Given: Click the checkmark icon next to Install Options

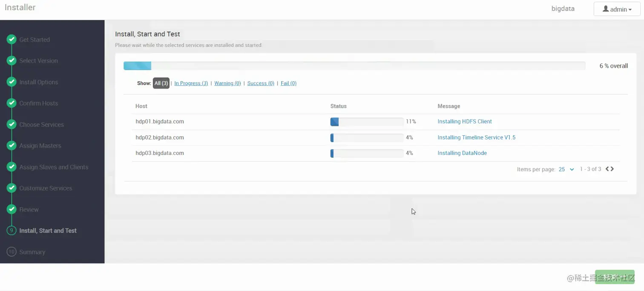Looking at the screenshot, I should click(11, 82).
